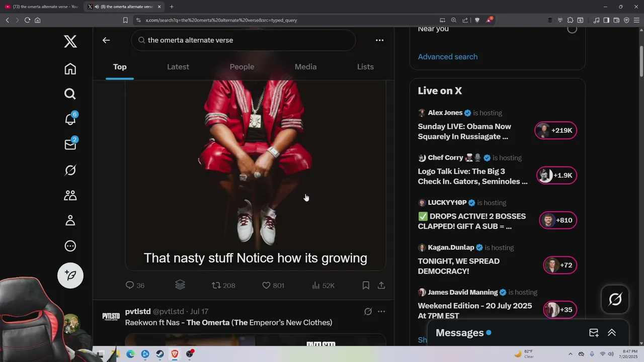Open the Profile icon in sidebar
The image size is (644, 362).
click(x=70, y=221)
